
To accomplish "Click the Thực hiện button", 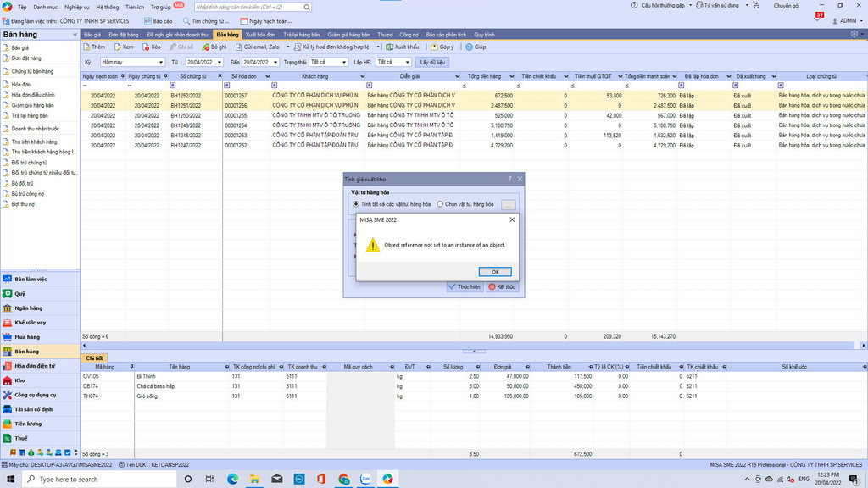I will [x=465, y=286].
